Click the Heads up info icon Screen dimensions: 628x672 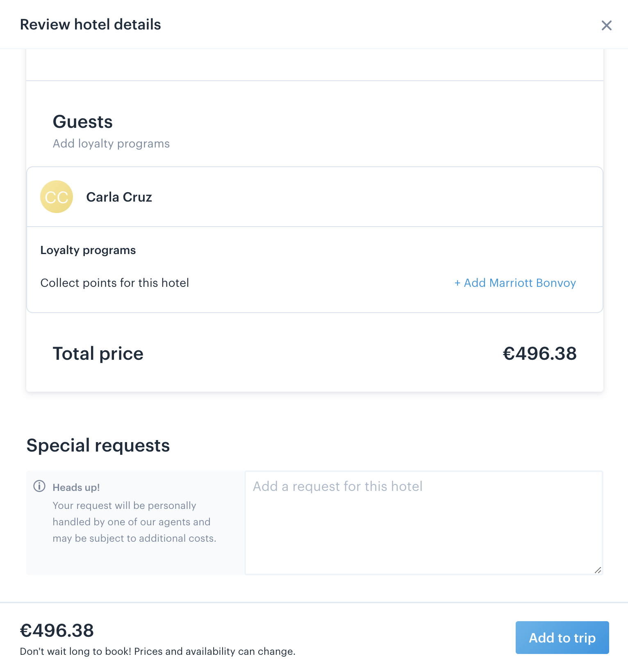tap(39, 486)
